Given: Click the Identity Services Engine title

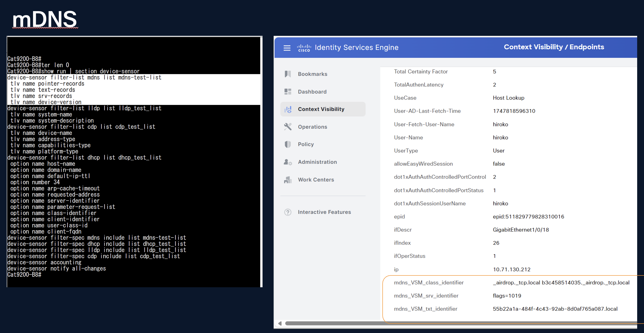Looking at the screenshot, I should tap(356, 47).
